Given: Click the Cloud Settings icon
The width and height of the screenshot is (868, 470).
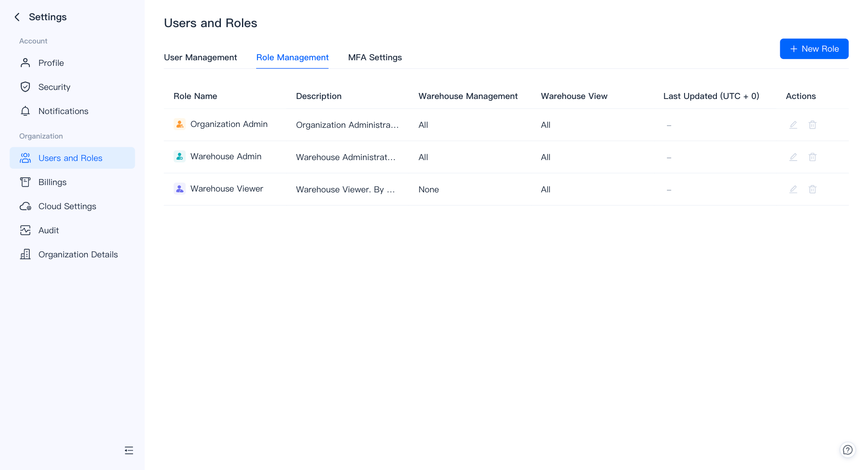Looking at the screenshot, I should tap(25, 206).
